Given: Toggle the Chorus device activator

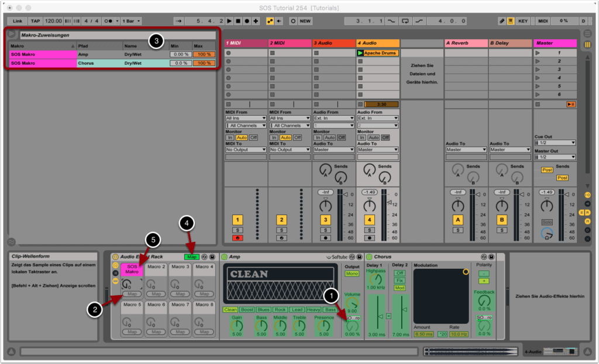Looking at the screenshot, I should click(370, 257).
